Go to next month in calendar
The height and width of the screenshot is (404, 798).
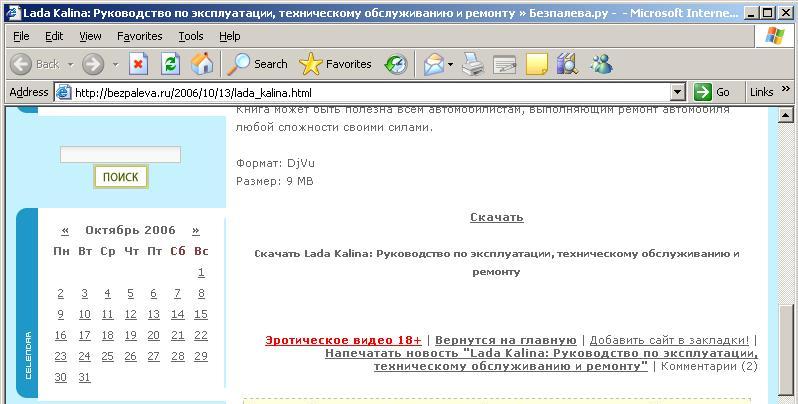[x=195, y=230]
